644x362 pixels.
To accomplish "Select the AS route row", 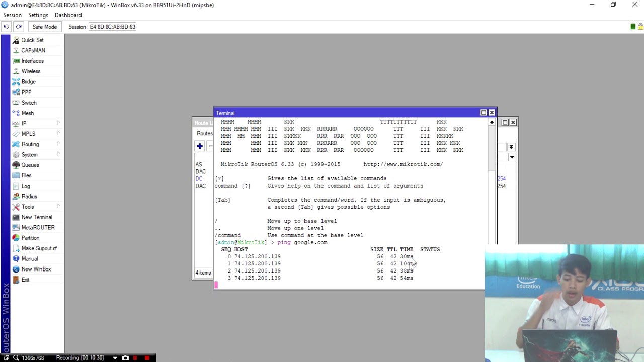I will click(x=199, y=164).
